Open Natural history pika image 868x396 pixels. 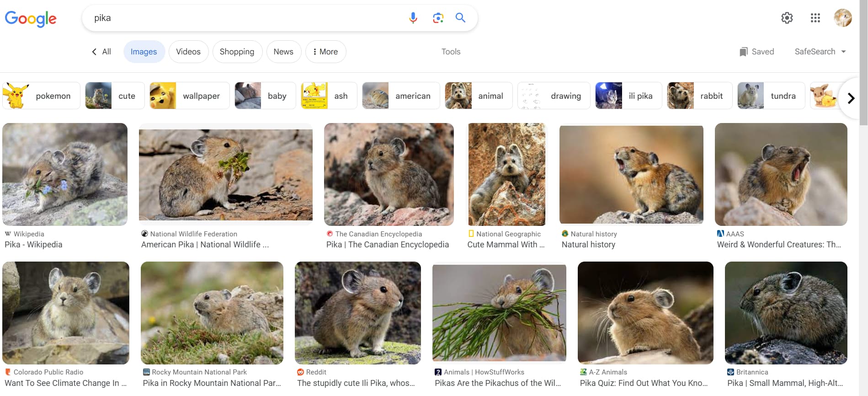pos(631,174)
